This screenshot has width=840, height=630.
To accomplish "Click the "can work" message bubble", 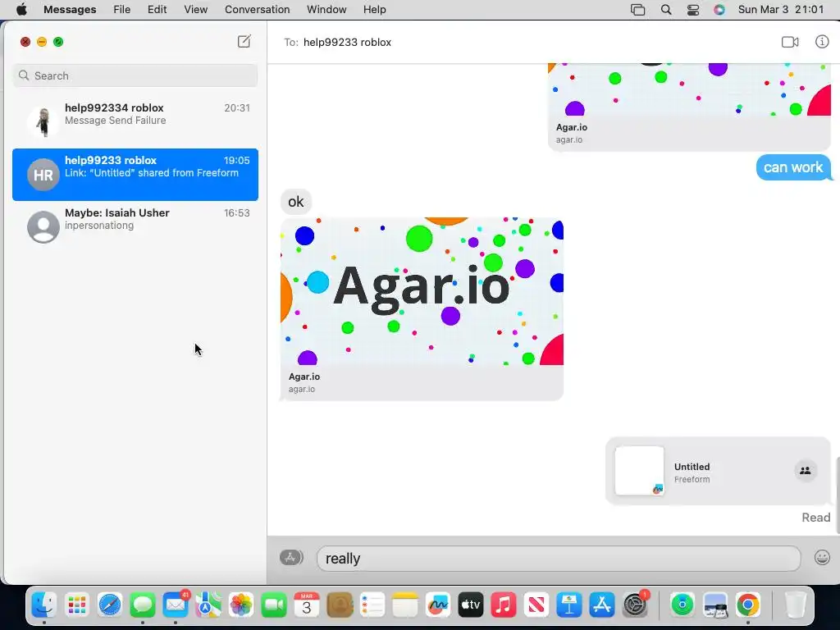I will pyautogui.click(x=793, y=167).
